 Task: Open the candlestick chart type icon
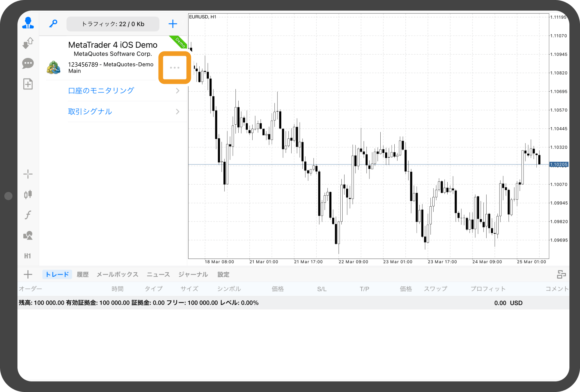[x=28, y=194]
